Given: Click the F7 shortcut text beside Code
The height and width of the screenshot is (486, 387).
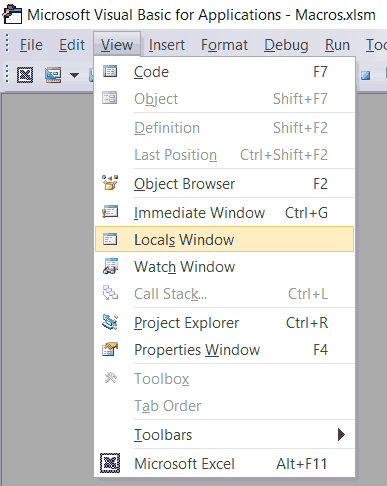Looking at the screenshot, I should 320,72.
